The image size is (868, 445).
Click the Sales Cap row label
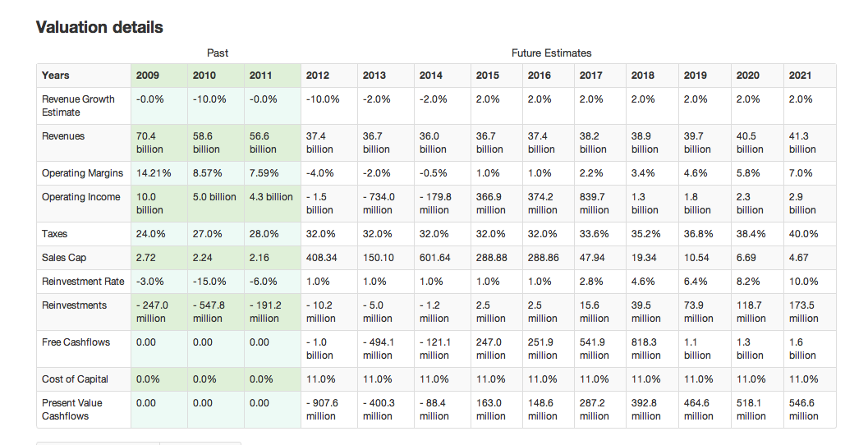(64, 258)
